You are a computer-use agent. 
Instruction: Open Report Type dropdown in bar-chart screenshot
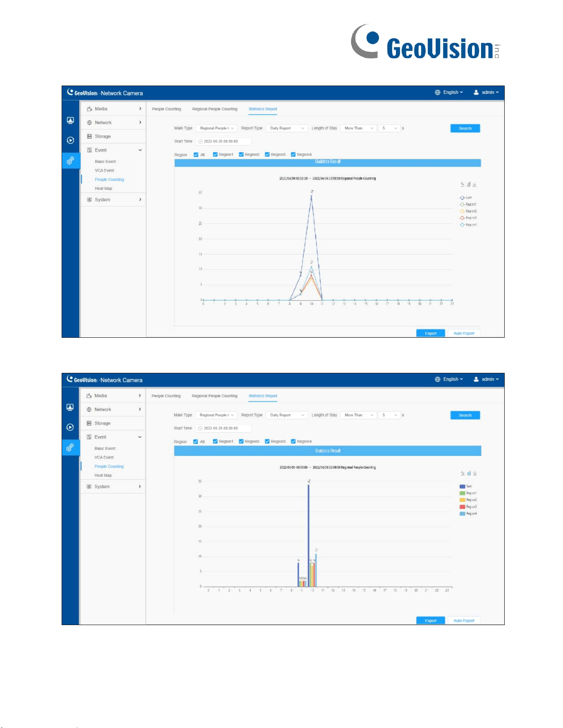point(287,415)
